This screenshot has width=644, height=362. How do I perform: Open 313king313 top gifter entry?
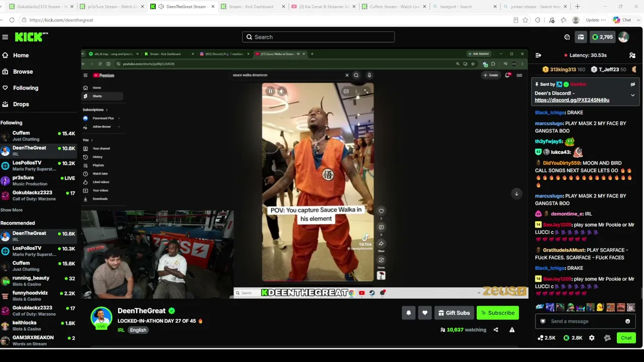tap(563, 69)
